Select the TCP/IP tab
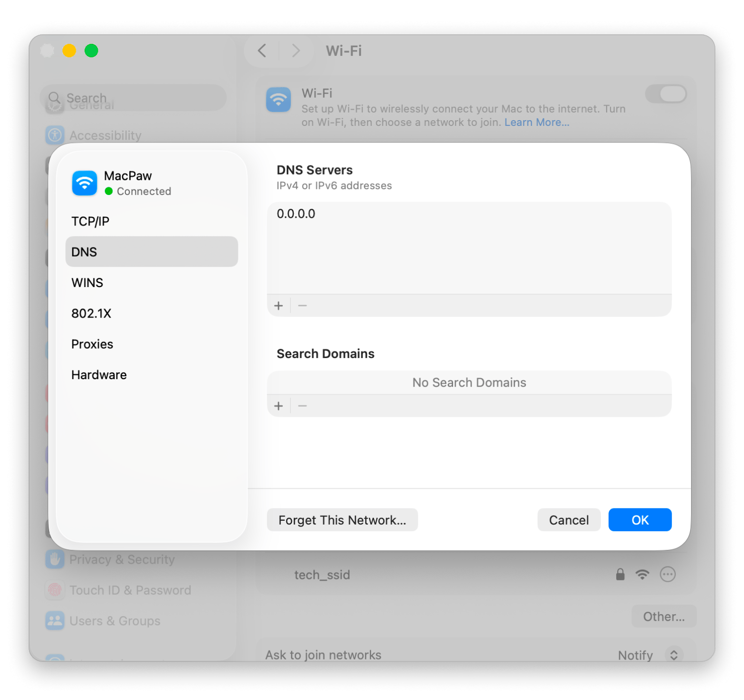Image resolution: width=744 pixels, height=700 pixels. (x=91, y=221)
